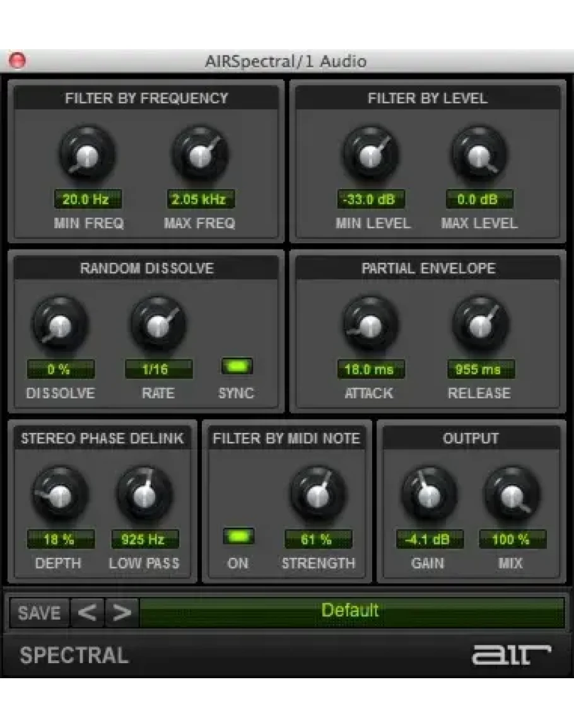Click the Partial Envelope Release knob

(479, 325)
